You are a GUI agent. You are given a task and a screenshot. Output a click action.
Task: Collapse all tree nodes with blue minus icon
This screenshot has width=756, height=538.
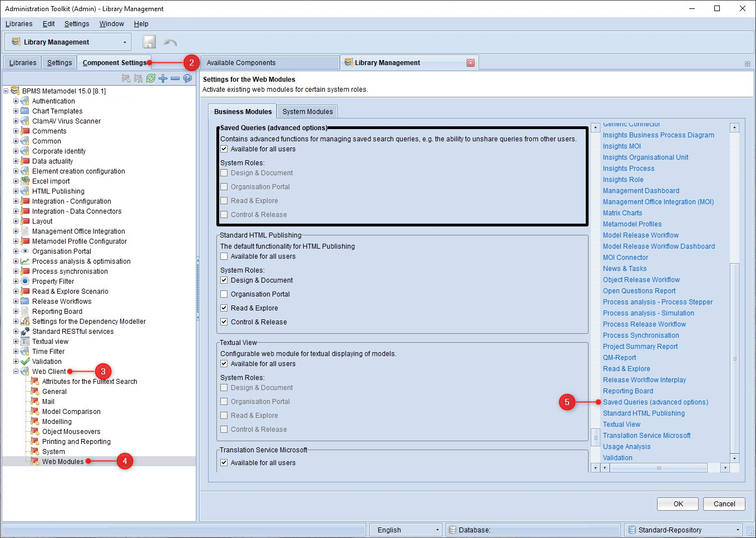pos(175,78)
